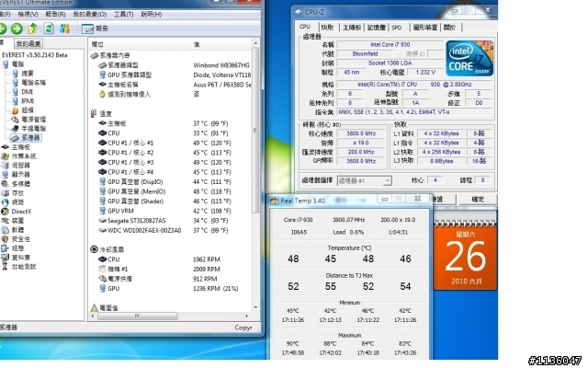Image resolution: width=588 pixels, height=368 pixels.
Task: Select the 電腦 computer tree node
Action: tap(14, 64)
